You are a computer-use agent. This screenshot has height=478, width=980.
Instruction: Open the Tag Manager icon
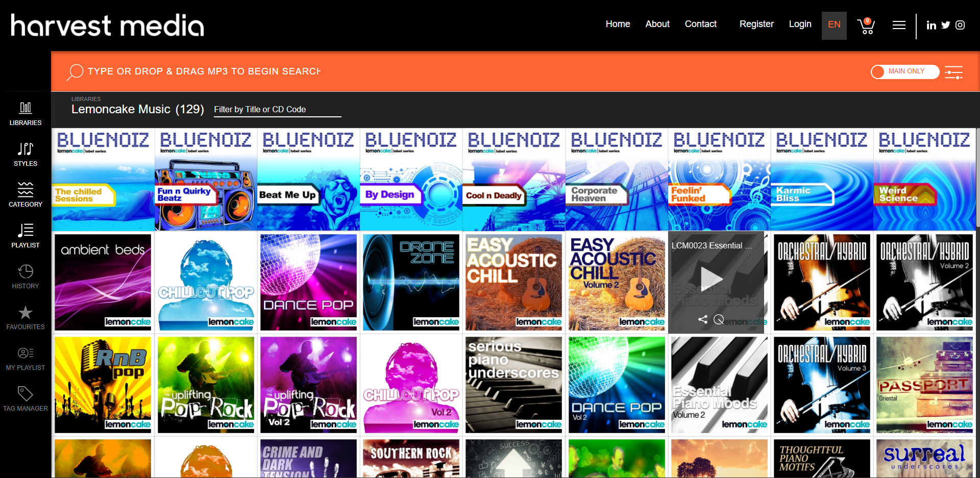tap(26, 393)
